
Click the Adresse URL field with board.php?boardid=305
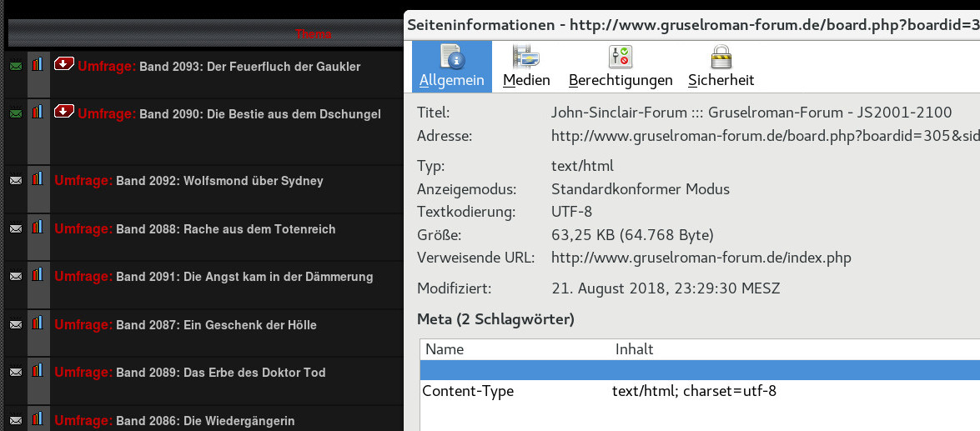pos(766,136)
